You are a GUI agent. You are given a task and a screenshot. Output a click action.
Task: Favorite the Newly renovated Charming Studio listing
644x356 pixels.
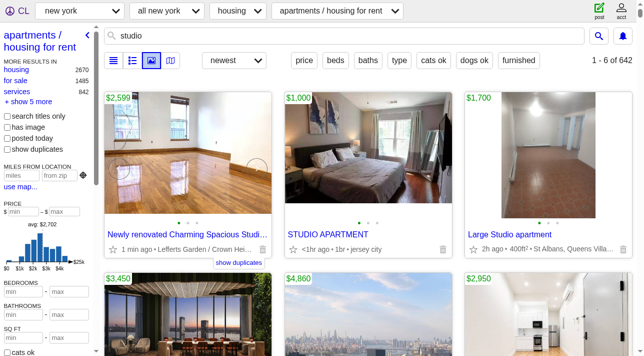point(113,249)
